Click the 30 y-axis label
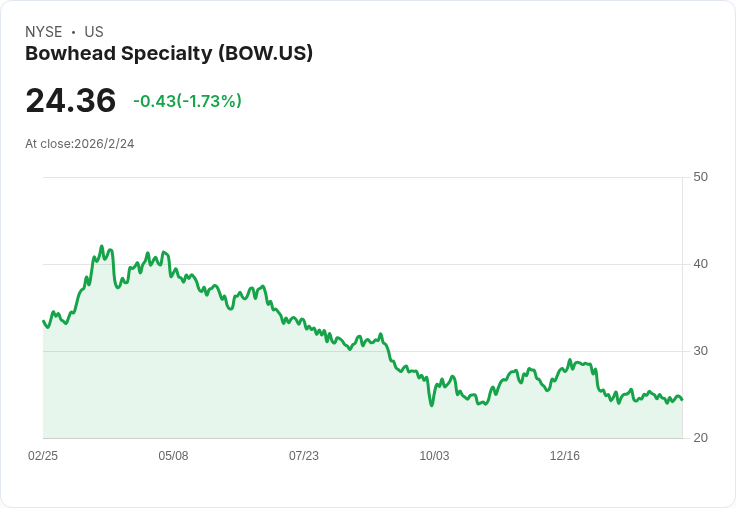Viewport: 736px width, 508px height. (700, 351)
